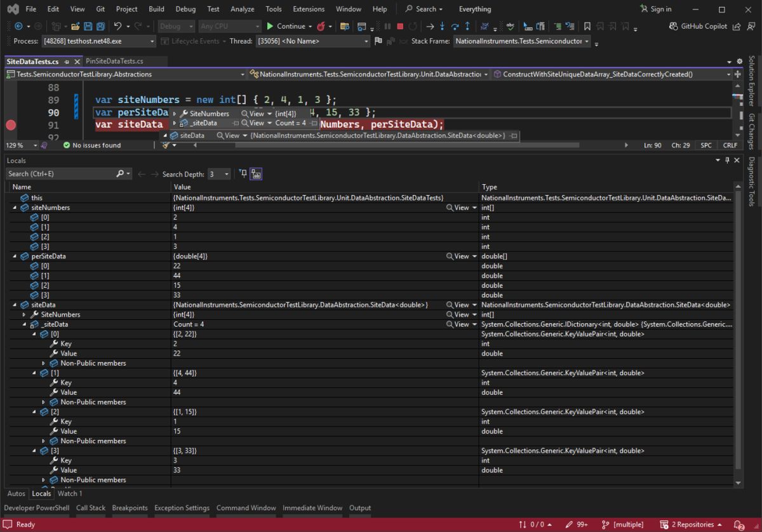Screen dimensions: 762x532
Task: Click the Hot Reload flame icon
Action: click(x=321, y=26)
